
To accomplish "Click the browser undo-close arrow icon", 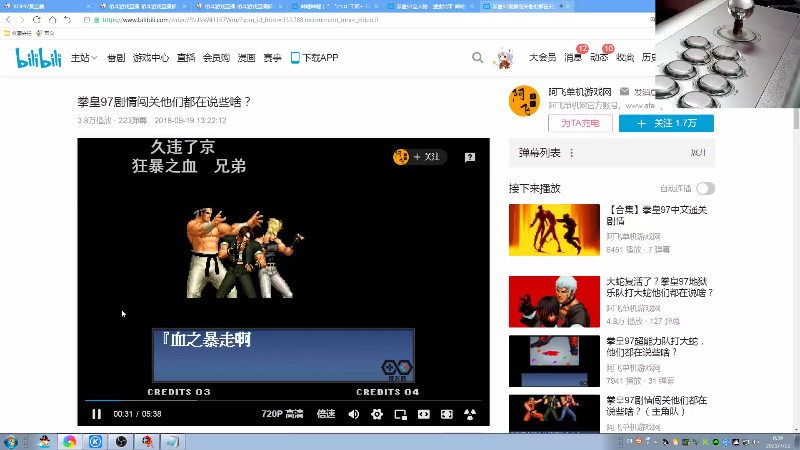I will point(67,19).
